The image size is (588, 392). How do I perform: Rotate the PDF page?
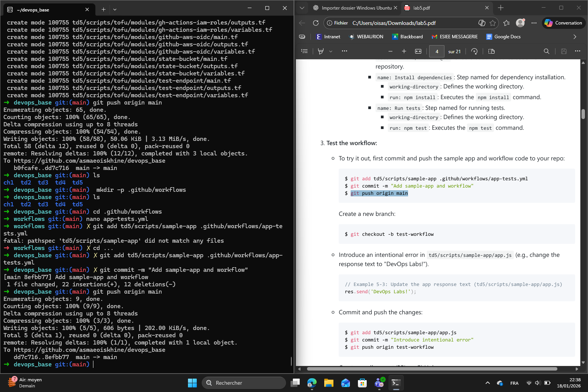click(x=474, y=51)
